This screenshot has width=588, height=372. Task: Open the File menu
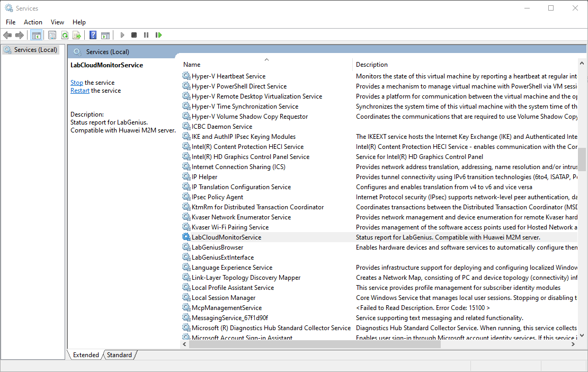coord(11,22)
